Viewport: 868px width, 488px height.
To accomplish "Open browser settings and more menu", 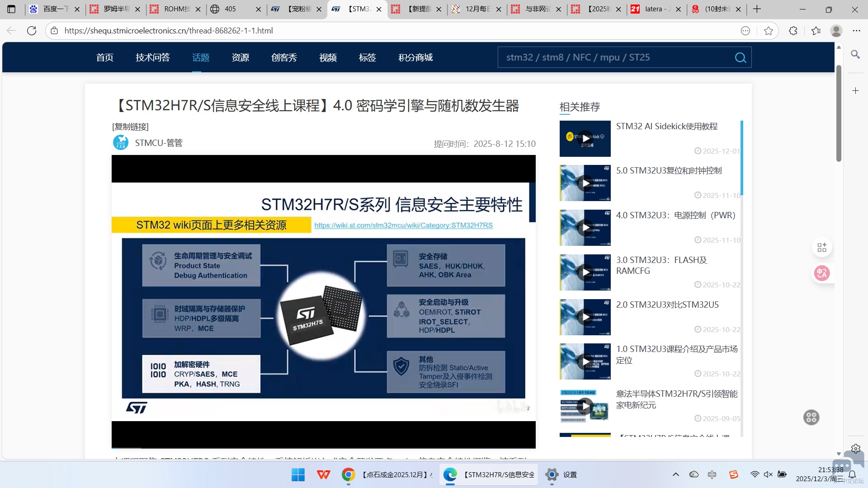I will [x=856, y=31].
